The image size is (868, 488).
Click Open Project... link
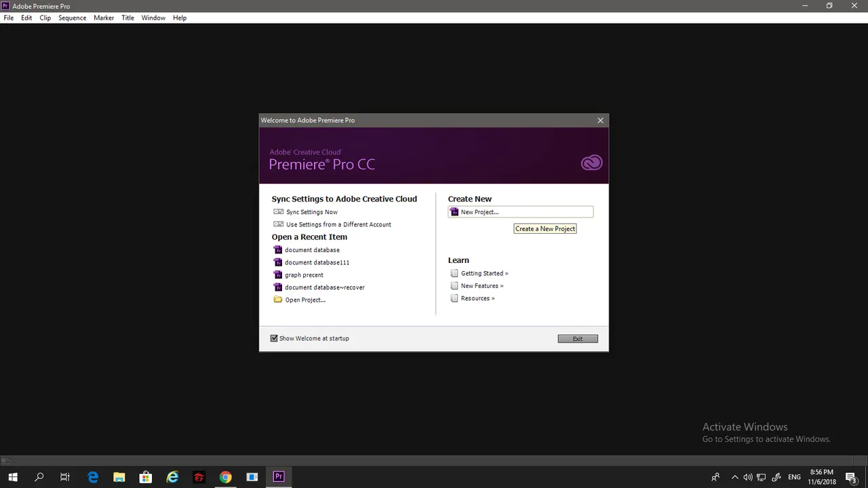click(x=305, y=300)
